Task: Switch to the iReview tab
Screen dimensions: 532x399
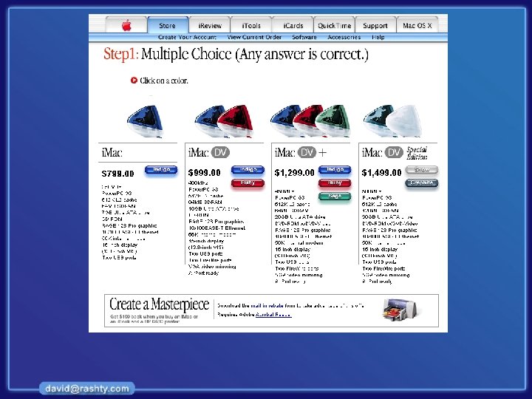Action: pos(210,25)
